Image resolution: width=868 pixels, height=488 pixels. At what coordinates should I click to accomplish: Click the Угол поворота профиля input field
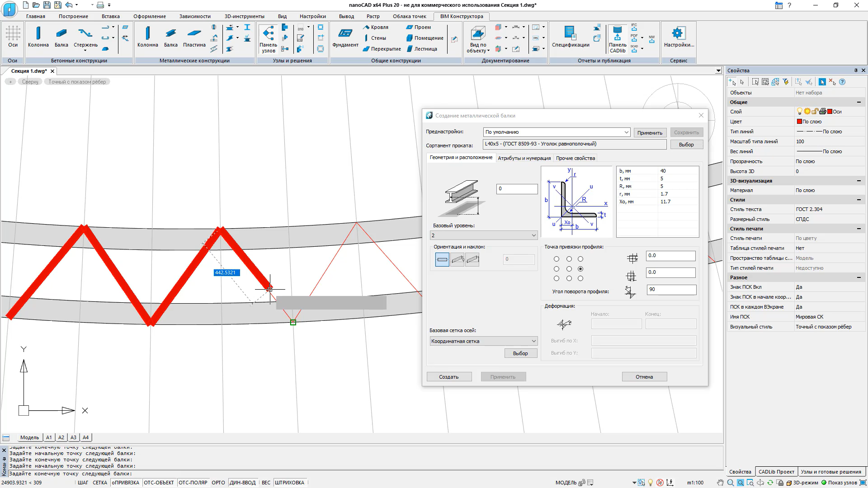[x=671, y=290]
